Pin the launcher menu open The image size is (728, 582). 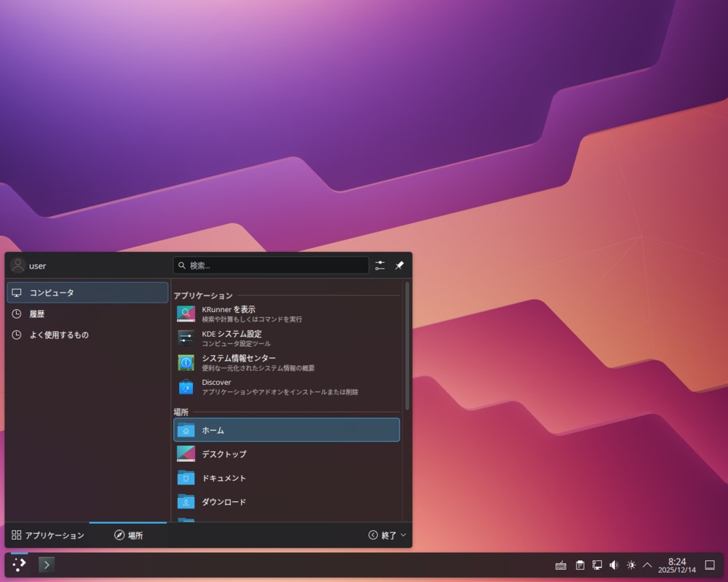[x=399, y=266]
